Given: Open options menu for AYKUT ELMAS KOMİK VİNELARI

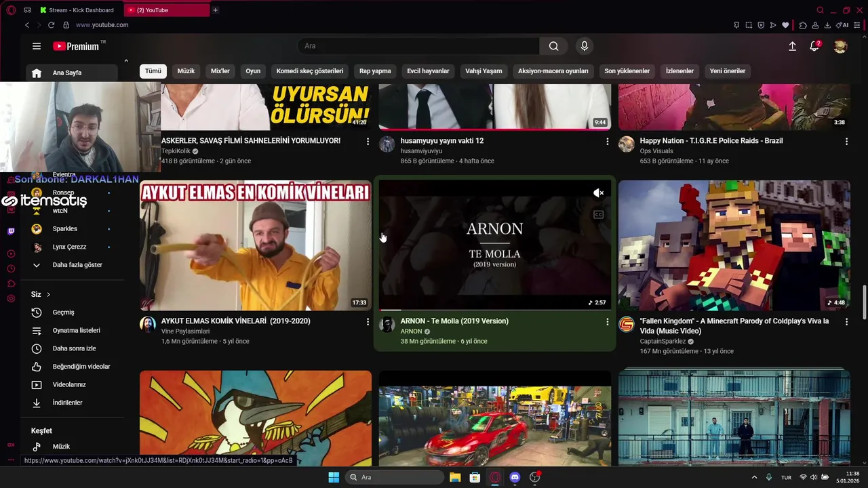Looking at the screenshot, I should pos(368,321).
